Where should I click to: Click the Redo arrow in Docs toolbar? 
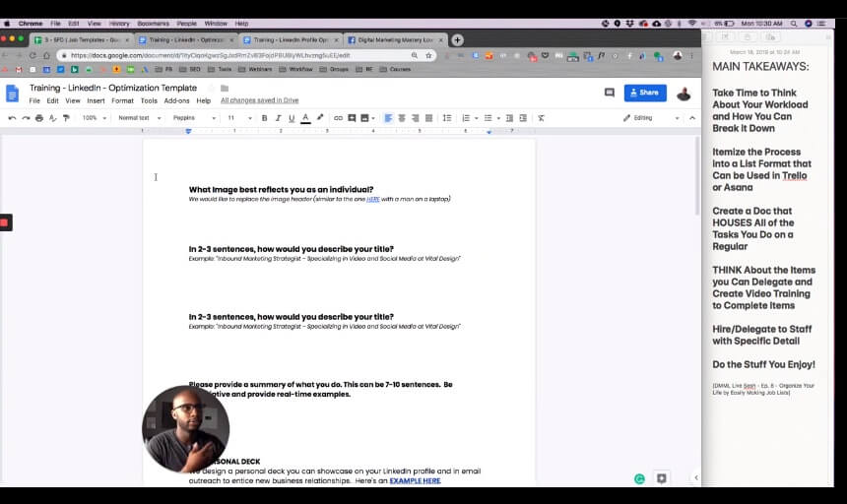pyautogui.click(x=26, y=118)
